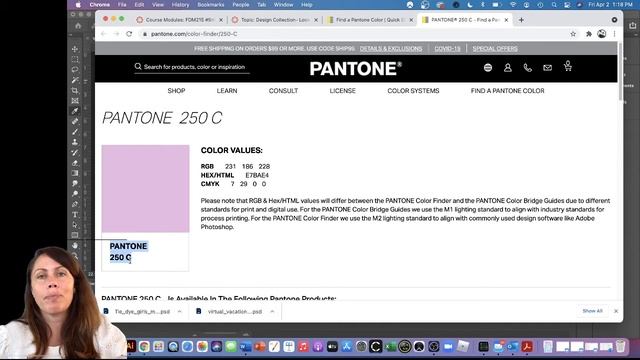Select the Clone Stamp tool in Photoshop
The height and width of the screenshot is (360, 640).
click(75, 142)
